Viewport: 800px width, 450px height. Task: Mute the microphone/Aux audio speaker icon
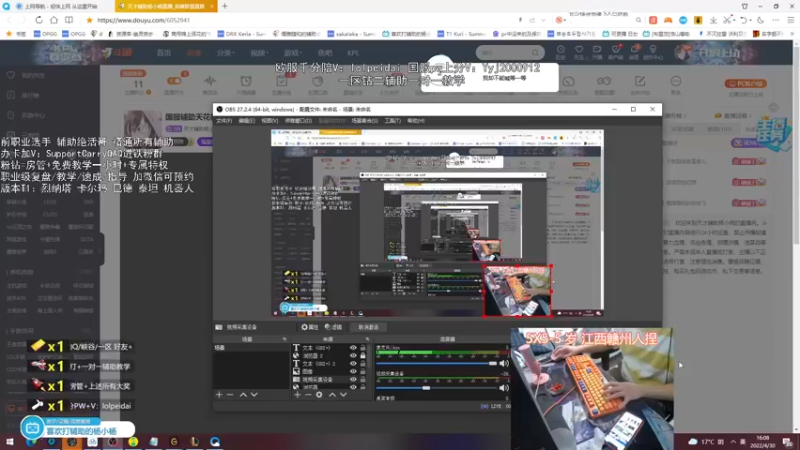coord(504,363)
